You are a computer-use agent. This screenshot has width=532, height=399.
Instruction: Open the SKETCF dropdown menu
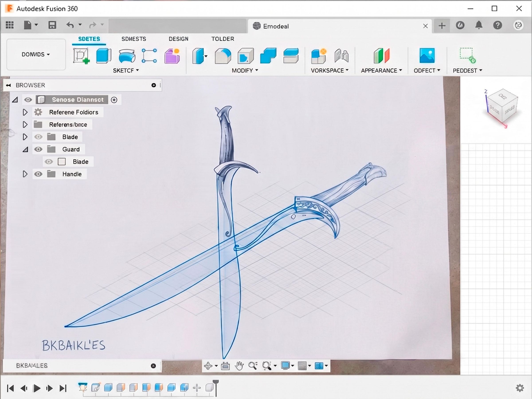tap(126, 70)
